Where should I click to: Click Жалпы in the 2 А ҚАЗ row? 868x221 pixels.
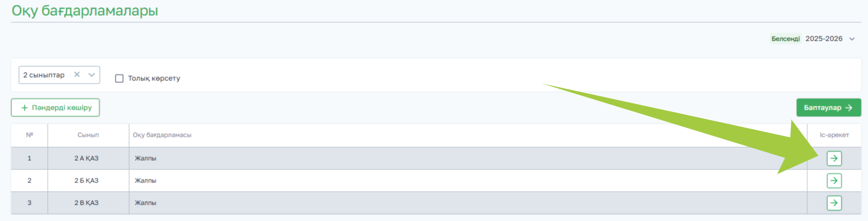[145, 159]
